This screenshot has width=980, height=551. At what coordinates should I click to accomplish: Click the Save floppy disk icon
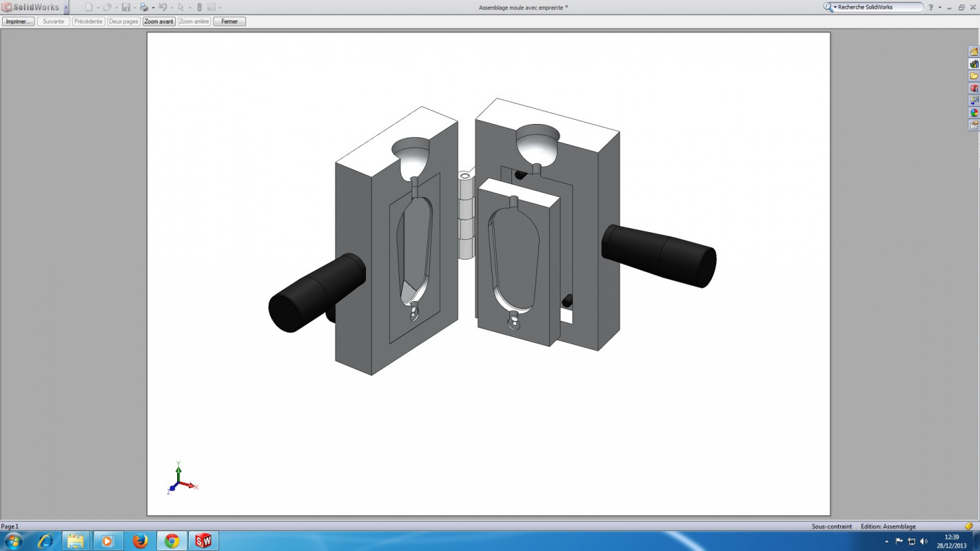pyautogui.click(x=125, y=7)
